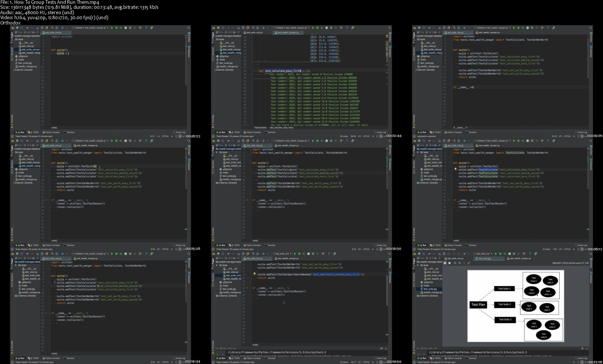Click the Cut scissors icon in the 00:06:50 frame
This screenshot has width=603, height=364.
coord(238,141)
